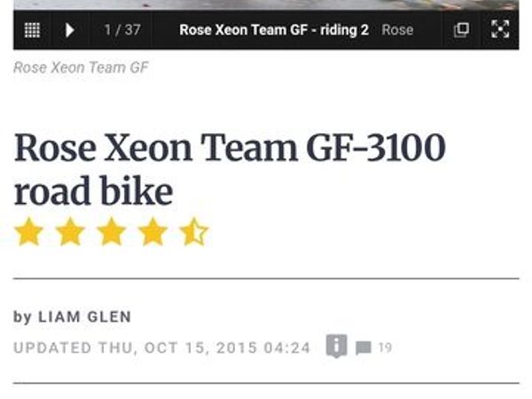Start the gallery slideshow with play button
532x399 pixels.
point(69,30)
